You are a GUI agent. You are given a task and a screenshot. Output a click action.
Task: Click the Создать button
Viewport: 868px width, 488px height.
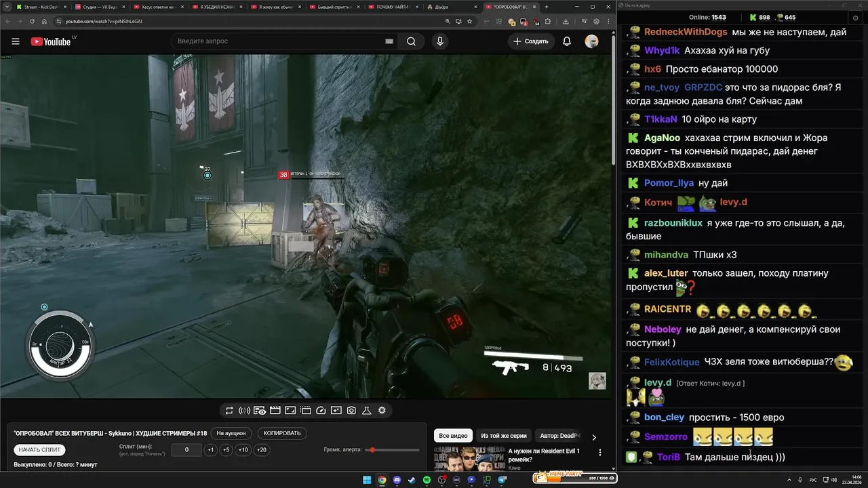531,41
